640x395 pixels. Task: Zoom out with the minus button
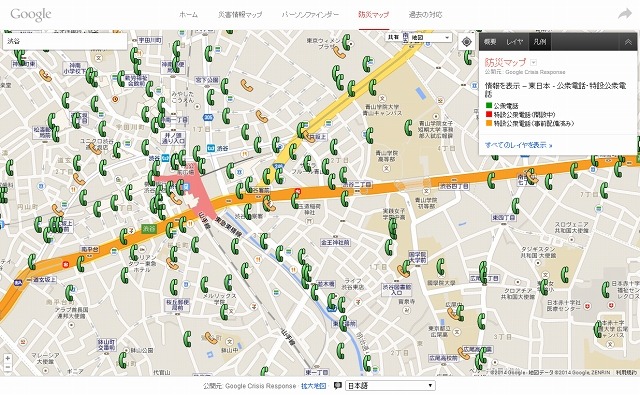click(7, 367)
